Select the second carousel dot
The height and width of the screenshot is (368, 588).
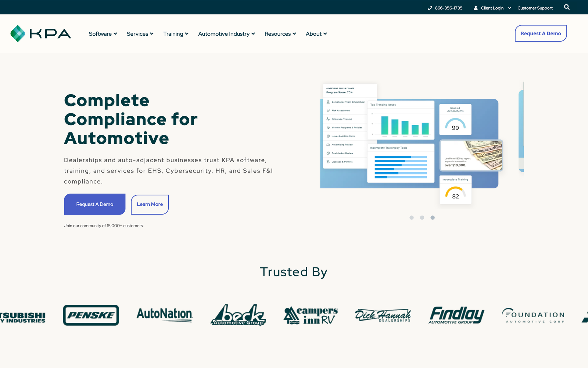[422, 217]
